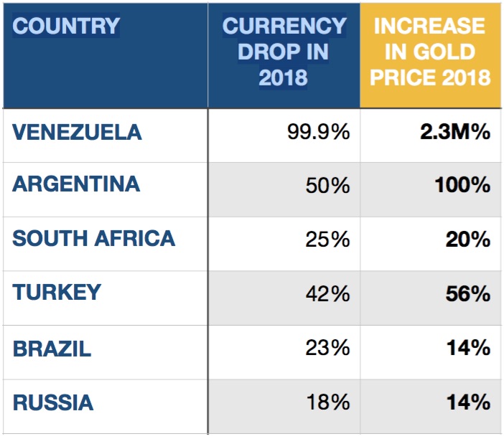Select Brazil's 23% currency drop cell

click(x=327, y=349)
